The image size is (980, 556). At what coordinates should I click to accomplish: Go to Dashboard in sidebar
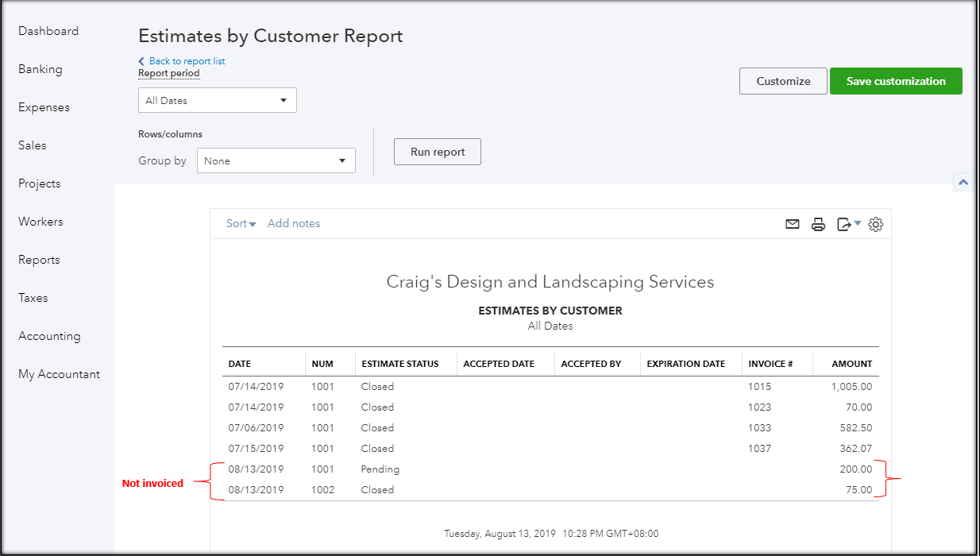48,31
